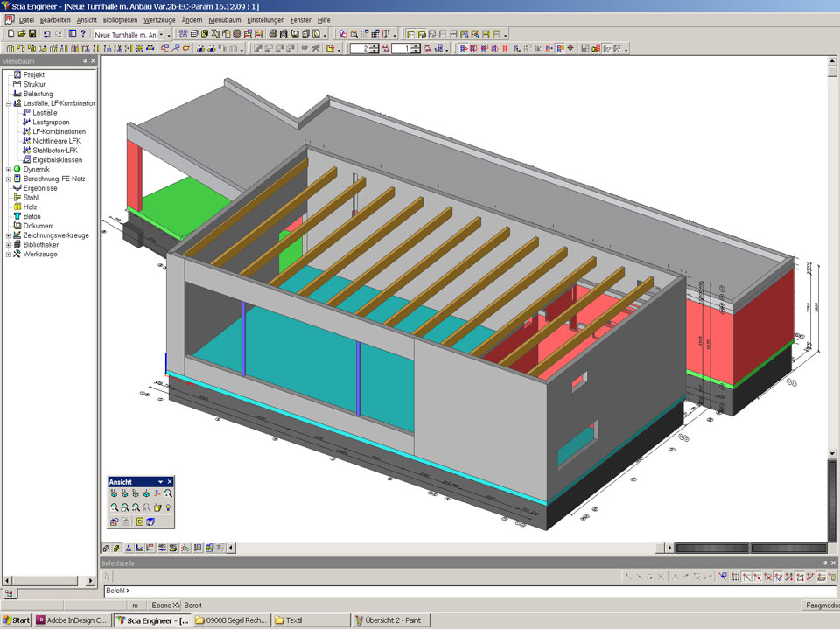
Task: Click the magnifier zoom icon in Ansicht palette
Action: tap(168, 494)
